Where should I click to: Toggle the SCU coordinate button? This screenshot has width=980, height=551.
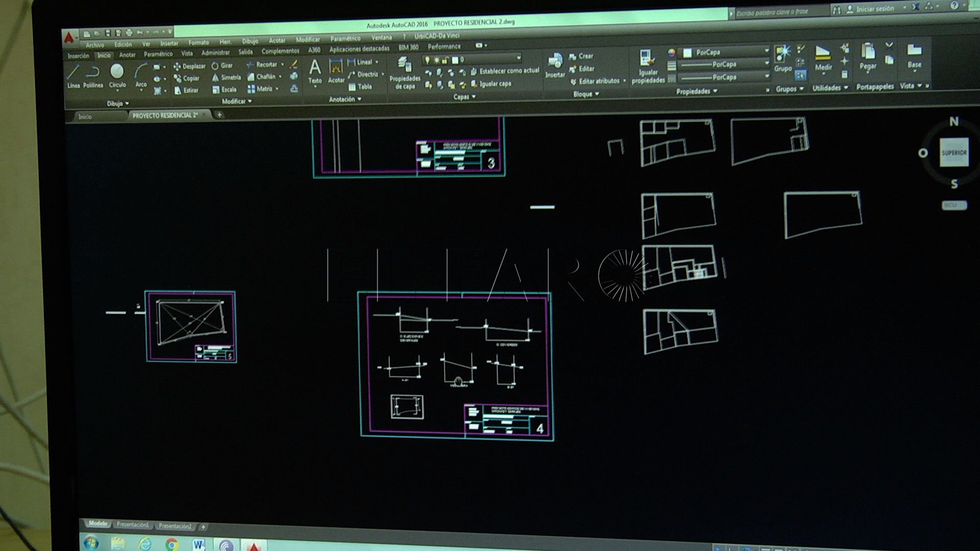pyautogui.click(x=953, y=205)
